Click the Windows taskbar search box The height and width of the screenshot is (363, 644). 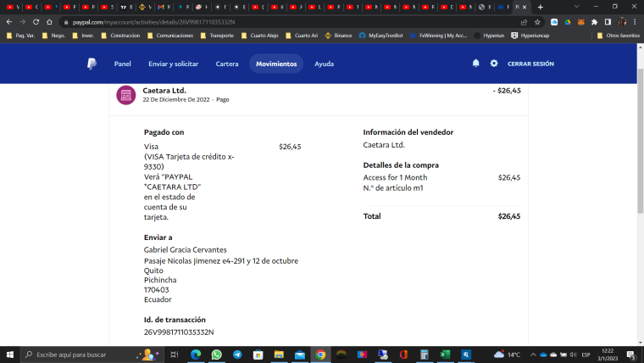(92, 355)
